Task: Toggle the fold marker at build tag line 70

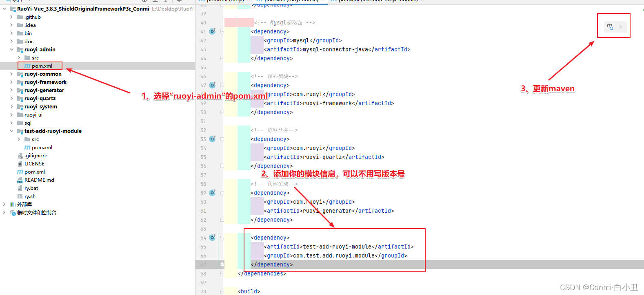Action: coord(222,291)
